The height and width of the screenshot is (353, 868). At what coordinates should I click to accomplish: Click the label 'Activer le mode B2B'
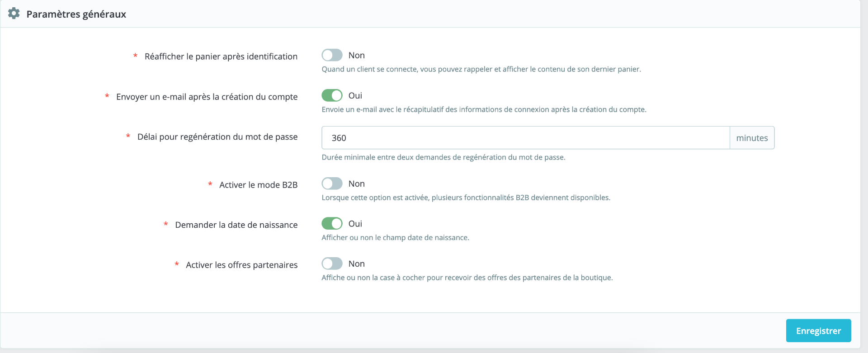[x=259, y=185]
